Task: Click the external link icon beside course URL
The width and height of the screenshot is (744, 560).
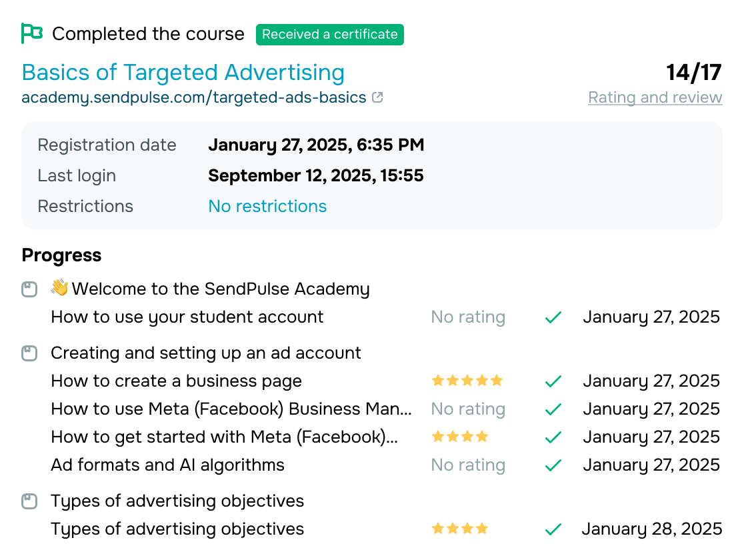Action: (377, 97)
